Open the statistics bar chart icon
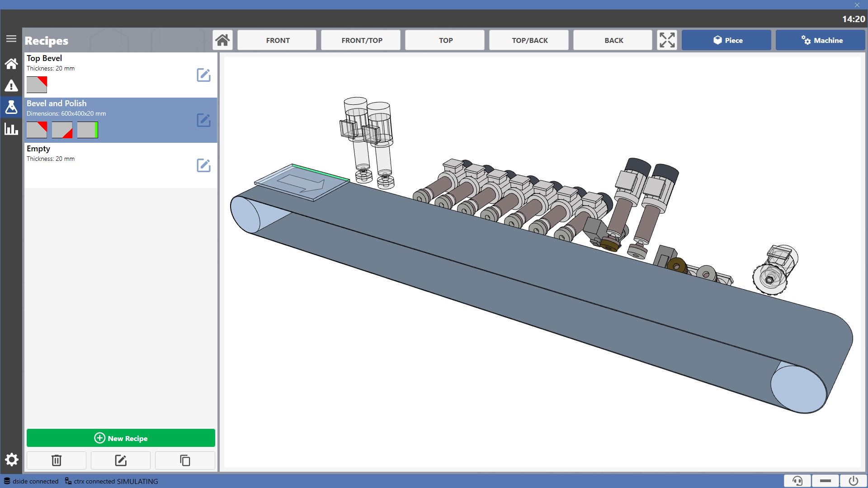This screenshot has height=488, width=868. pos(11,129)
